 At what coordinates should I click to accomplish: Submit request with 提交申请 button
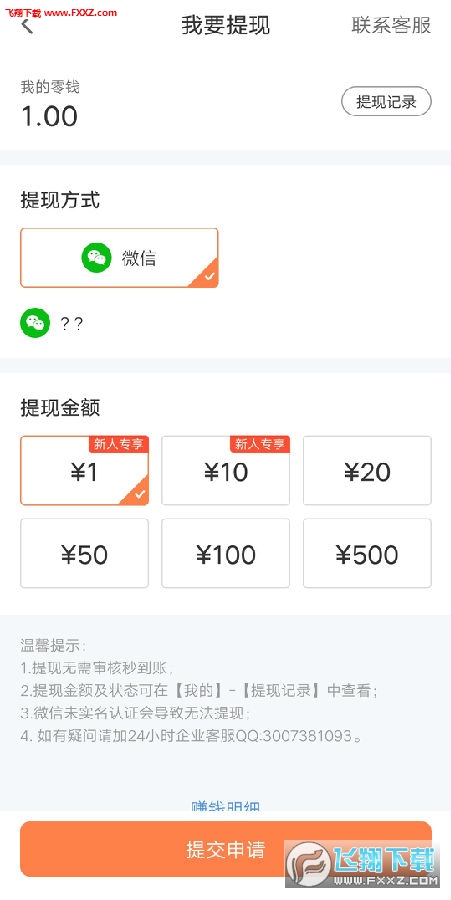[x=226, y=849]
